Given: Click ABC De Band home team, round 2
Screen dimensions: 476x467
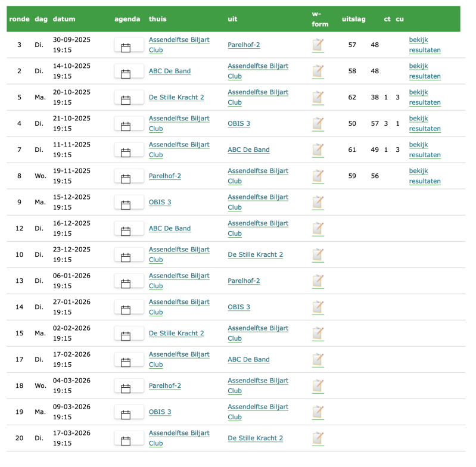Looking at the screenshot, I should tap(170, 71).
